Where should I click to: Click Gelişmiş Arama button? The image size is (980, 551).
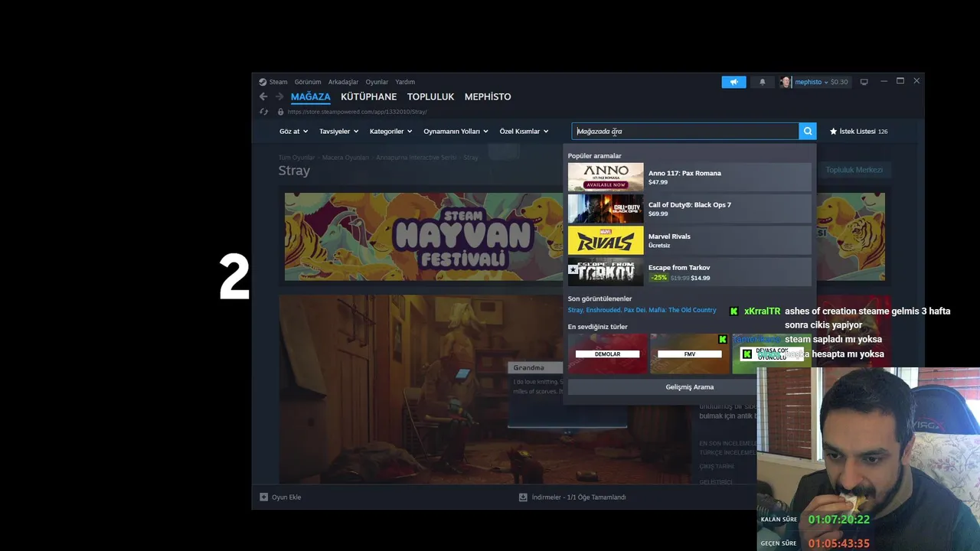(689, 387)
